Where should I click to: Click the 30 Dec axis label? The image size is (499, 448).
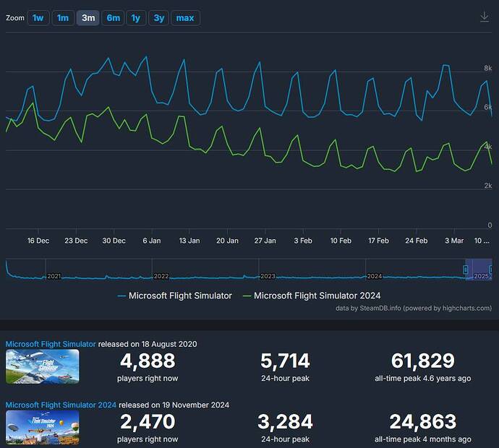114,241
